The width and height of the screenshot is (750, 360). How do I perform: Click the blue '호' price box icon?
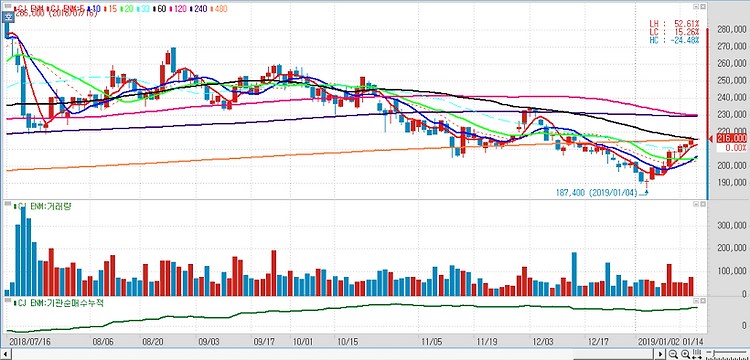click(x=8, y=16)
